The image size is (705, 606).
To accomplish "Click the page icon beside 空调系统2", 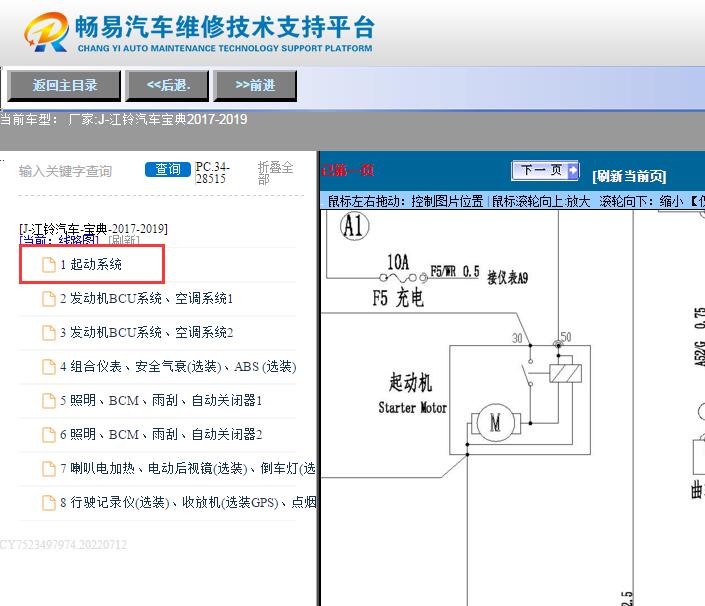I will pos(49,333).
